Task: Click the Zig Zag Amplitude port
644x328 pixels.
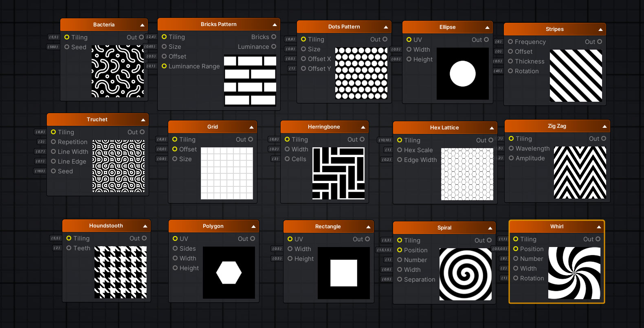Action: (x=511, y=158)
